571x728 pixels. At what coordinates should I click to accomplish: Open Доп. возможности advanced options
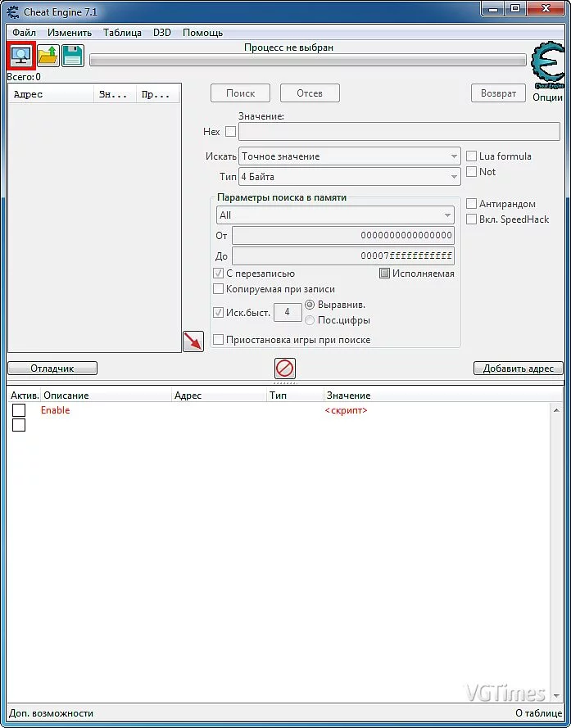pyautogui.click(x=51, y=713)
